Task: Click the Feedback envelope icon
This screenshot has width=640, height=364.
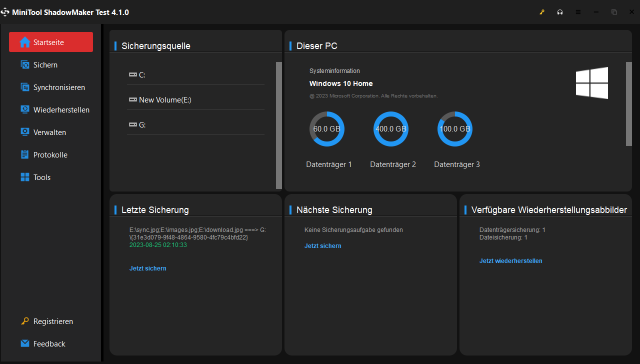Action: pyautogui.click(x=25, y=344)
